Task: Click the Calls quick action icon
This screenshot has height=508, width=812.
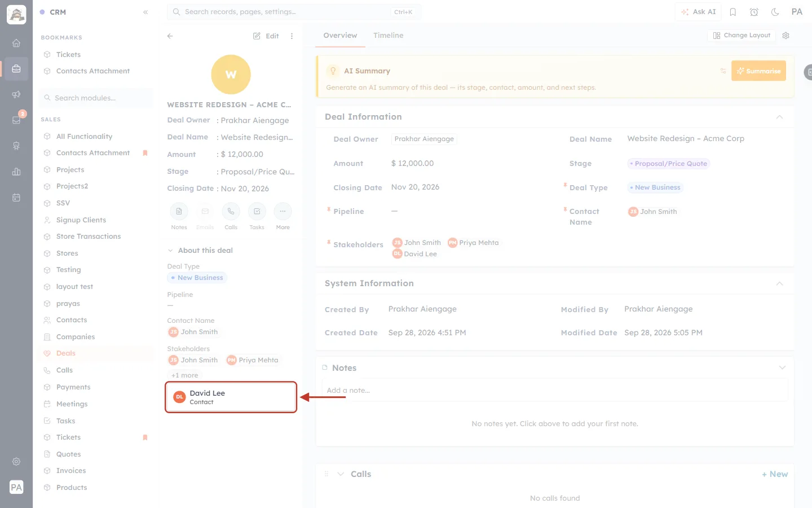Action: [x=231, y=212]
